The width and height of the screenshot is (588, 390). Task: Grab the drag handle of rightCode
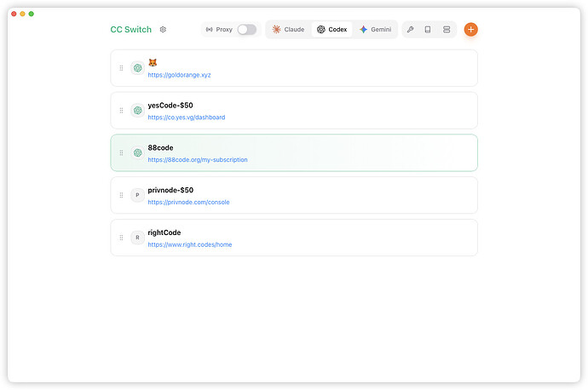[121, 238]
